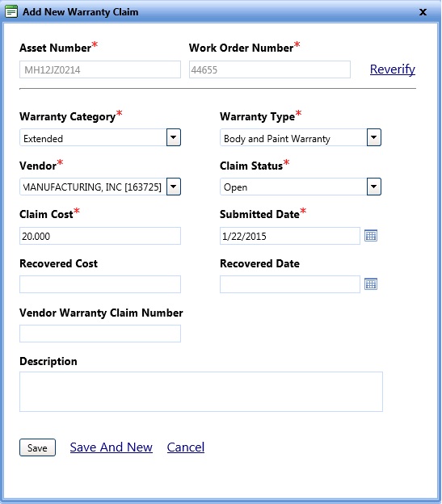Open the Recovered Date calendar picker
The width and height of the screenshot is (442, 504).
point(371,283)
